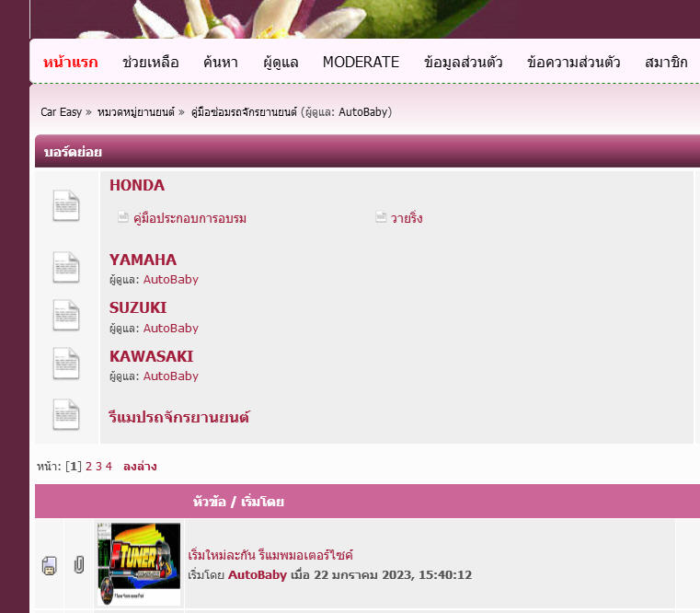Click ลงล่าง go-down link
Viewport: 700px width, 613px height.
tap(140, 467)
